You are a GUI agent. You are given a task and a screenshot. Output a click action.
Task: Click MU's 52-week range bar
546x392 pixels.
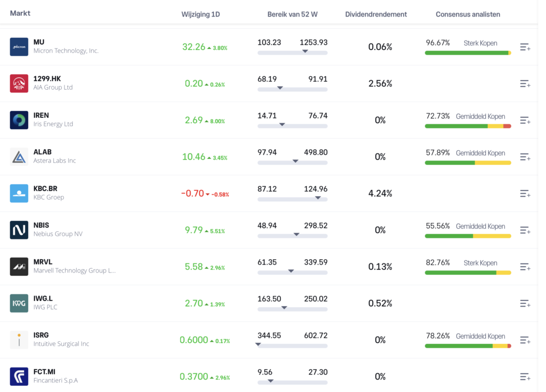click(x=293, y=53)
